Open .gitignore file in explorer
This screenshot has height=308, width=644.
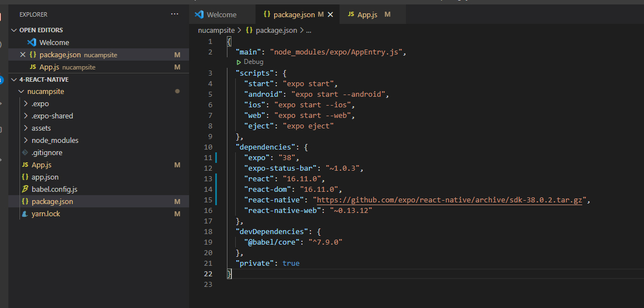[x=47, y=153]
